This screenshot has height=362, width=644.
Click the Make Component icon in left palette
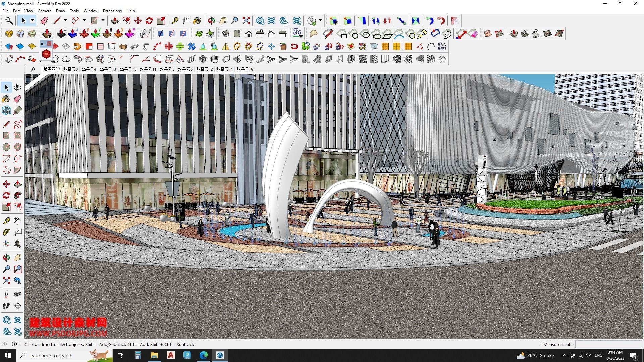(6, 110)
